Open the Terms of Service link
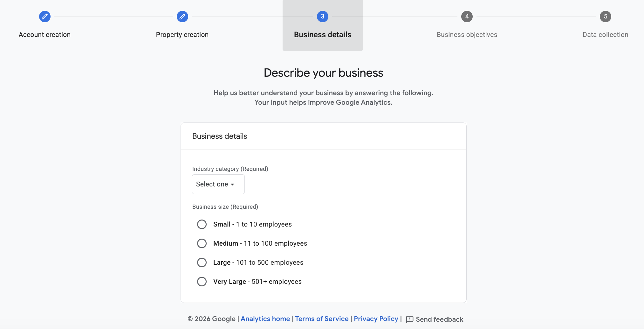The image size is (644, 329). coord(322,319)
